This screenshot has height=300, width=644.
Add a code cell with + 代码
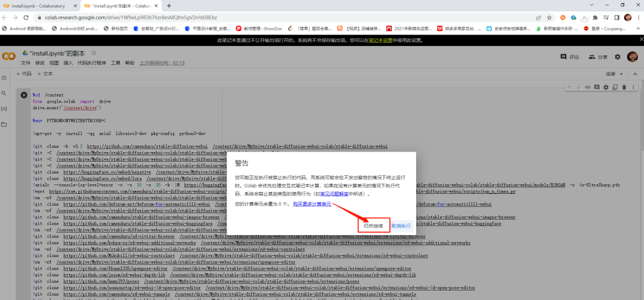tap(24, 74)
